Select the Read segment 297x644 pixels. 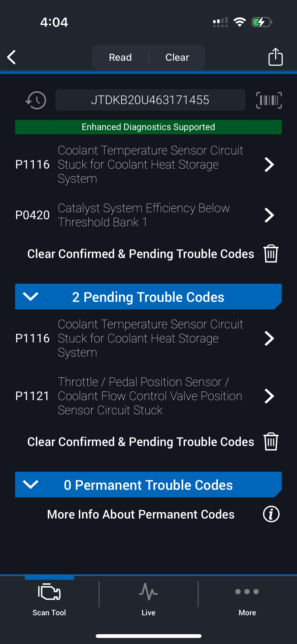tap(120, 57)
